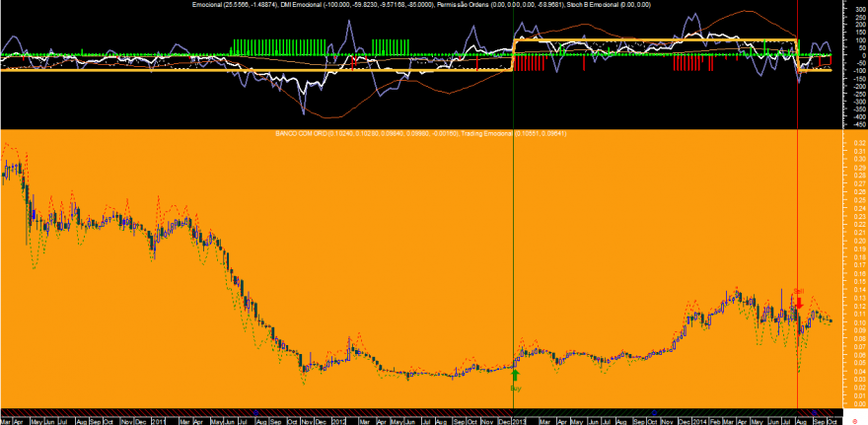Image resolution: width=868 pixels, height=425 pixels.
Task: Click the small red circle icon at bottom-right corner
Action: click(855, 422)
